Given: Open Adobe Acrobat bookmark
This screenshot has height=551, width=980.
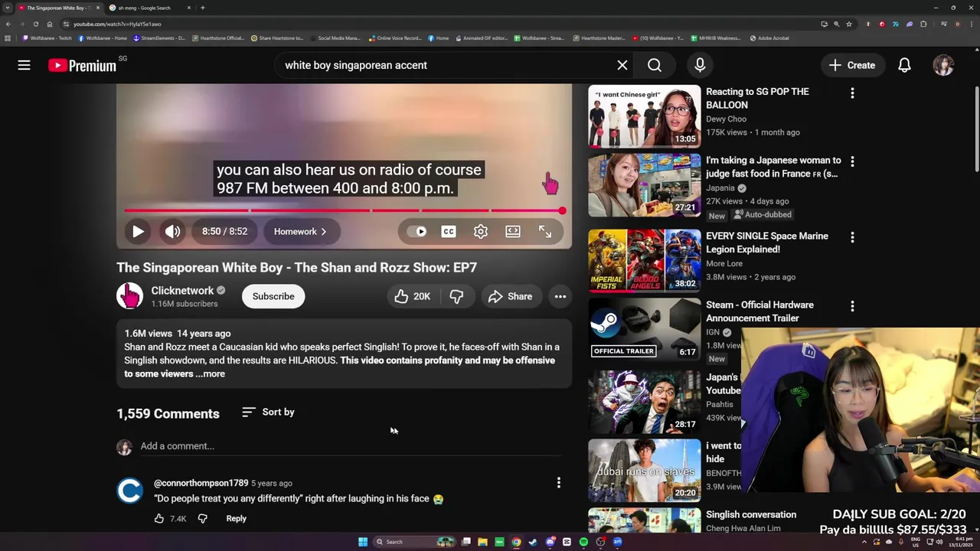Looking at the screenshot, I should 769,37.
